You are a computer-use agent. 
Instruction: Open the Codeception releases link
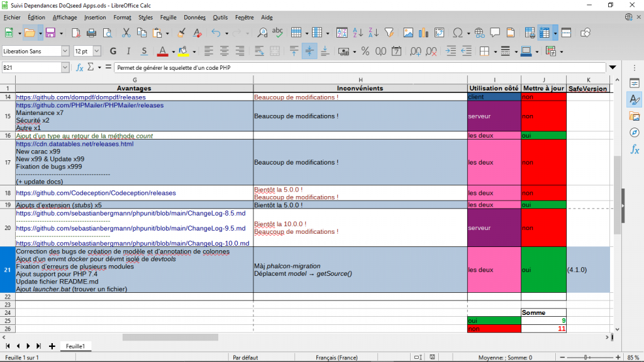pos(96,193)
